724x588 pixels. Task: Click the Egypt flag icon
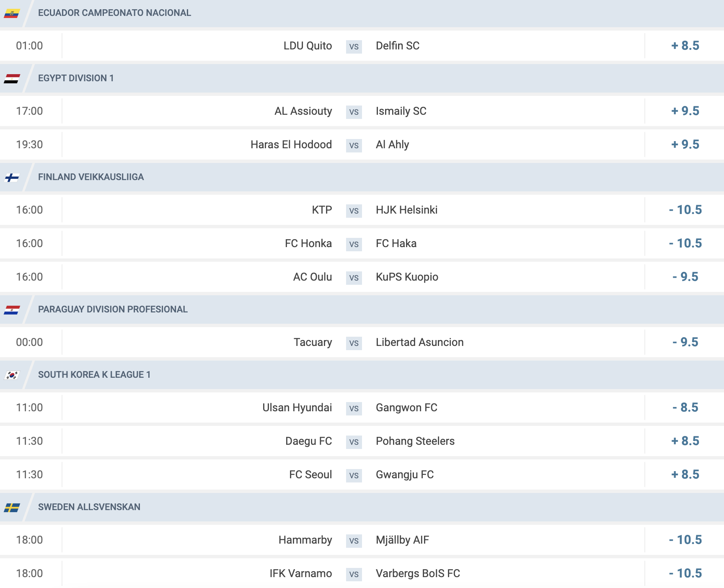click(12, 79)
